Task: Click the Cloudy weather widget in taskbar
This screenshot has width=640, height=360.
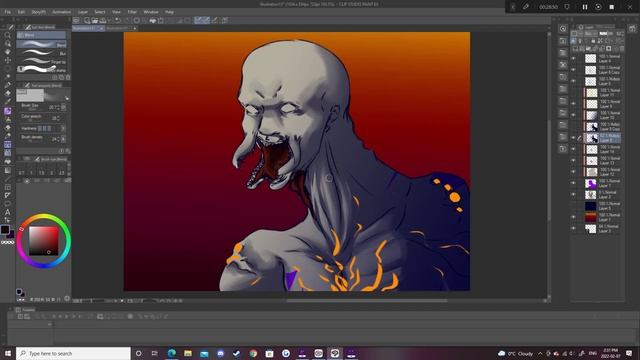Action: coord(516,353)
